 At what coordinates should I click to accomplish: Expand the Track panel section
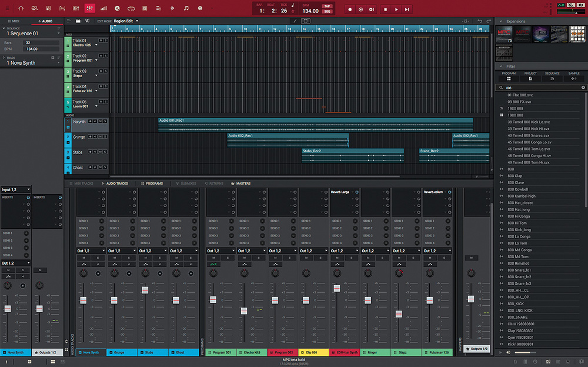point(4,58)
